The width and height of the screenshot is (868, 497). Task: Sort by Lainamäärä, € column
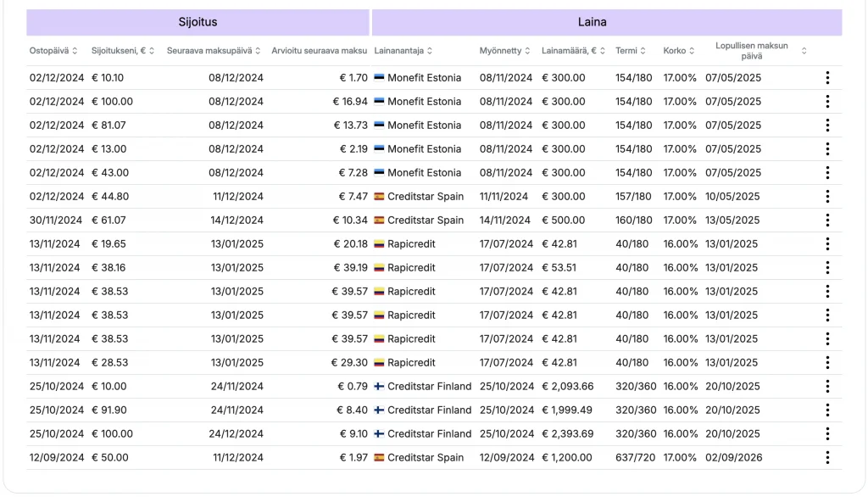coord(574,51)
